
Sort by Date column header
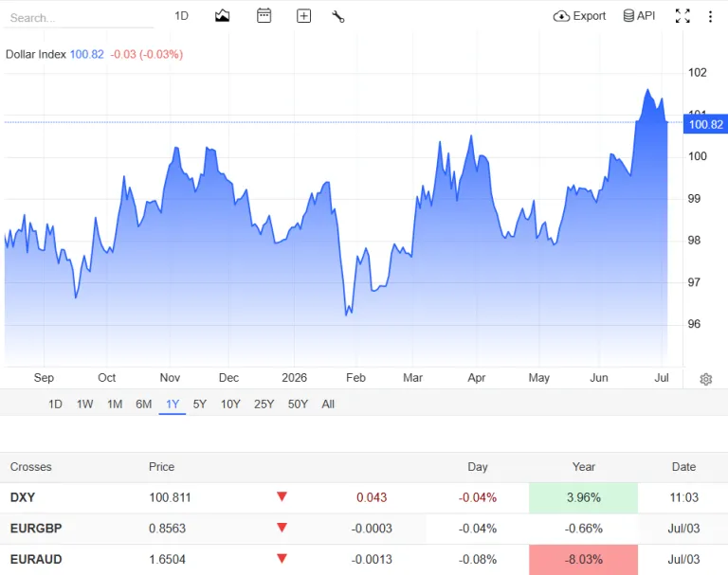pyautogui.click(x=683, y=467)
